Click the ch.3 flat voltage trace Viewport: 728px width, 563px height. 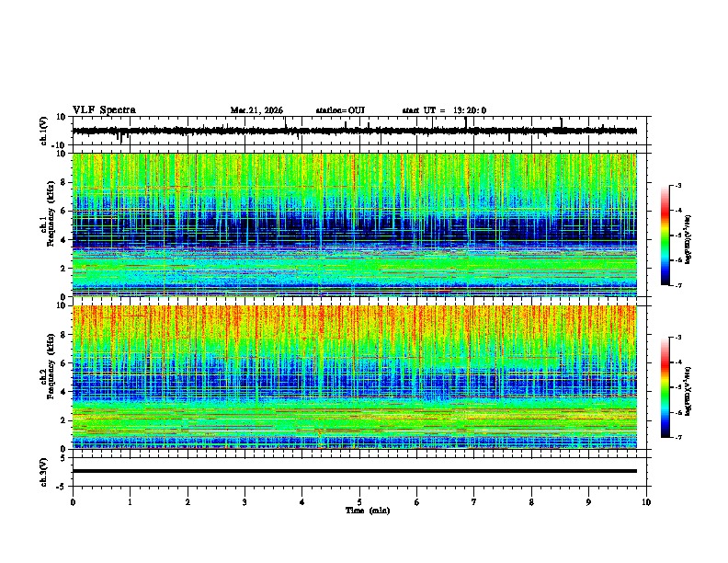pyautogui.click(x=354, y=471)
